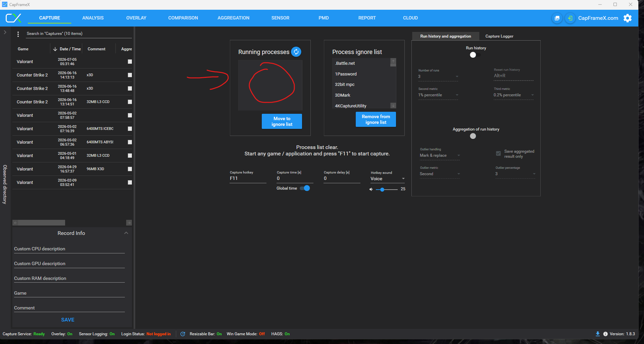Open the screenshot folder icon button
This screenshot has width=644, height=344.
pos(557,18)
